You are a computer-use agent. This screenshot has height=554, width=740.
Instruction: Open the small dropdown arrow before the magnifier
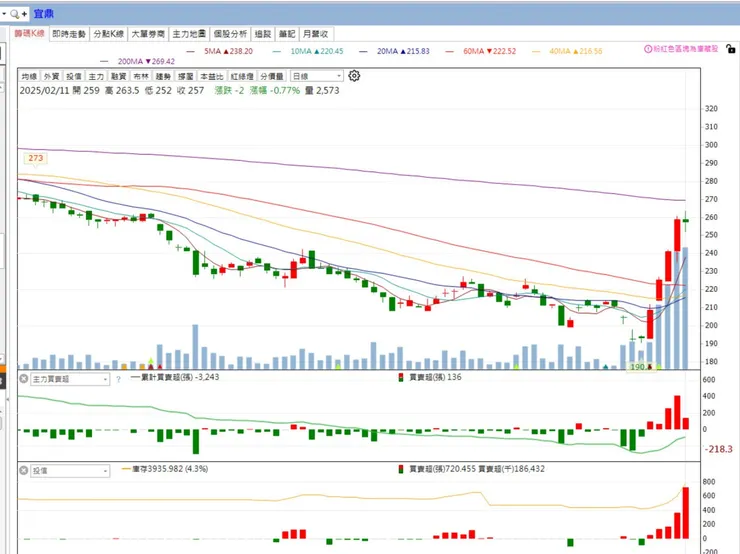pyautogui.click(x=4, y=14)
